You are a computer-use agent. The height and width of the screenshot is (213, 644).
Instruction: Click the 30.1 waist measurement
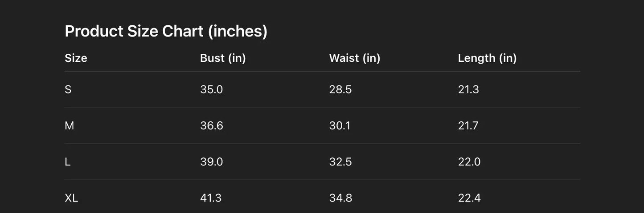[x=340, y=126]
